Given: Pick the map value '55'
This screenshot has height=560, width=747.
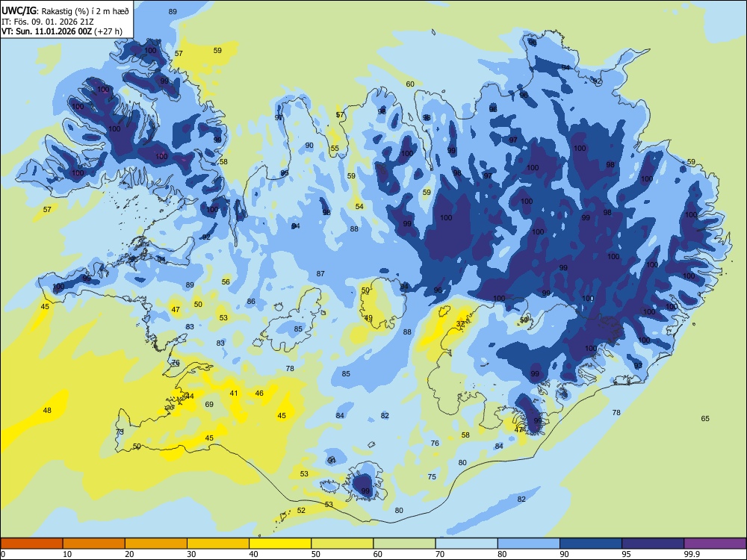Looking at the screenshot, I should pyautogui.click(x=335, y=148).
